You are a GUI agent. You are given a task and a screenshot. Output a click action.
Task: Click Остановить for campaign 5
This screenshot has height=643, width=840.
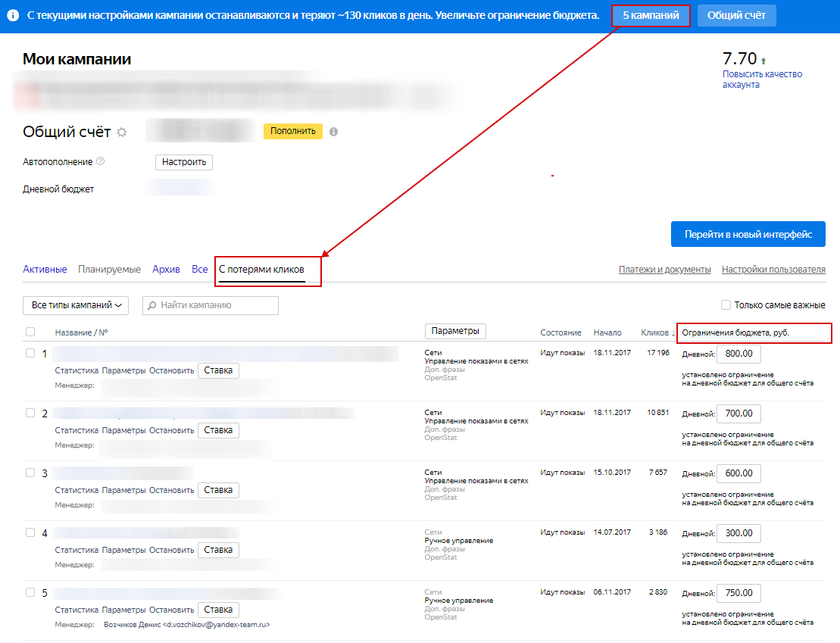(x=171, y=610)
